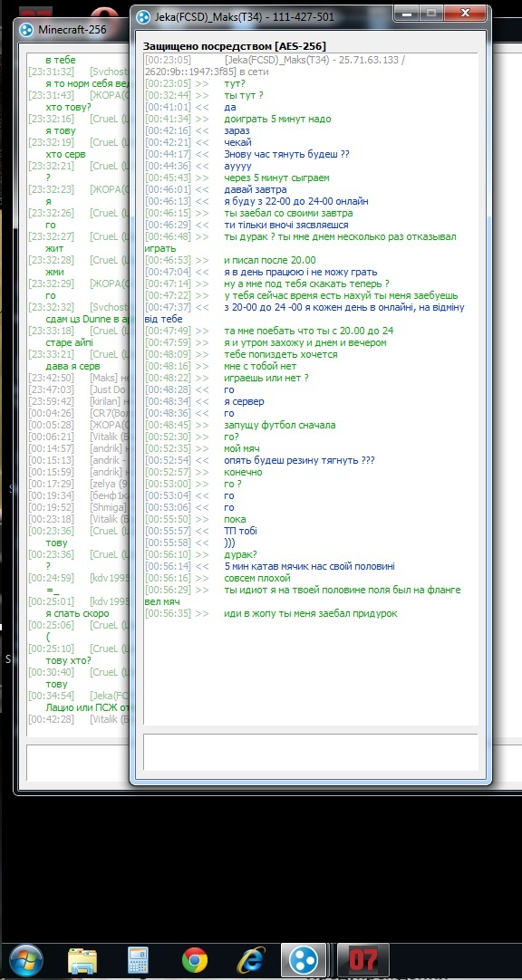
Task: Click 'дава я серв' in Minecraft-256 chat
Action: click(73, 366)
